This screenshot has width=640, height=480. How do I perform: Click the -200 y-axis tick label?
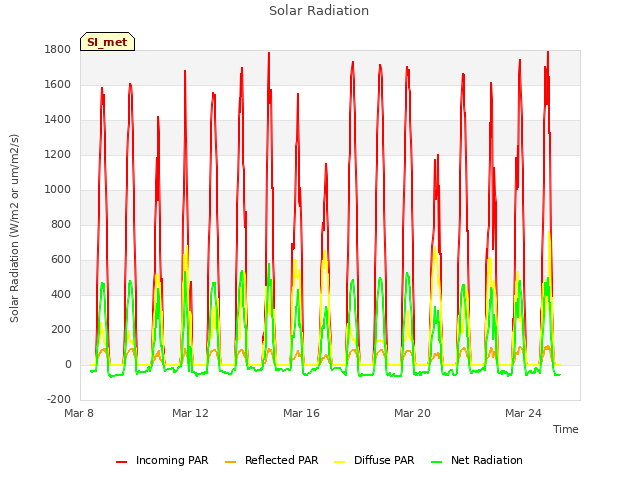click(59, 400)
